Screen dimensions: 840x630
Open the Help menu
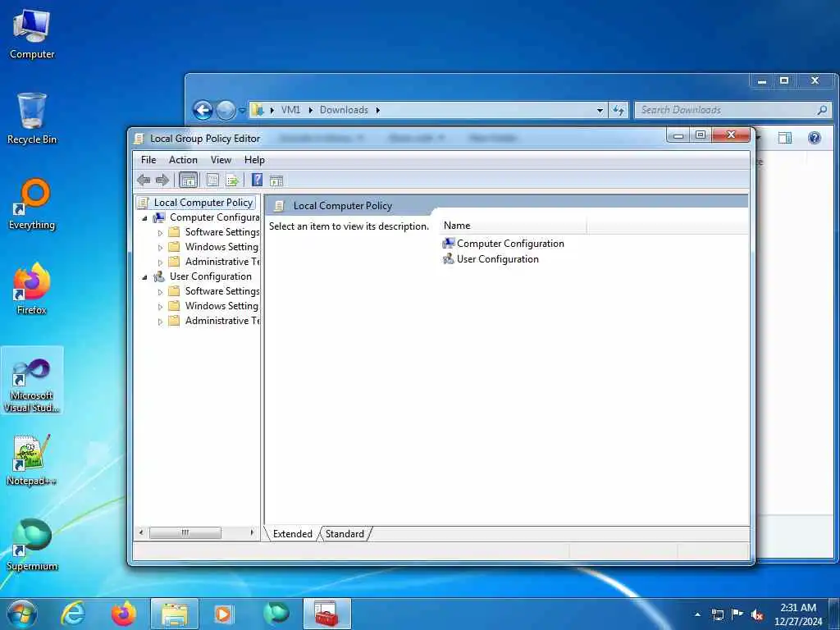coord(254,160)
